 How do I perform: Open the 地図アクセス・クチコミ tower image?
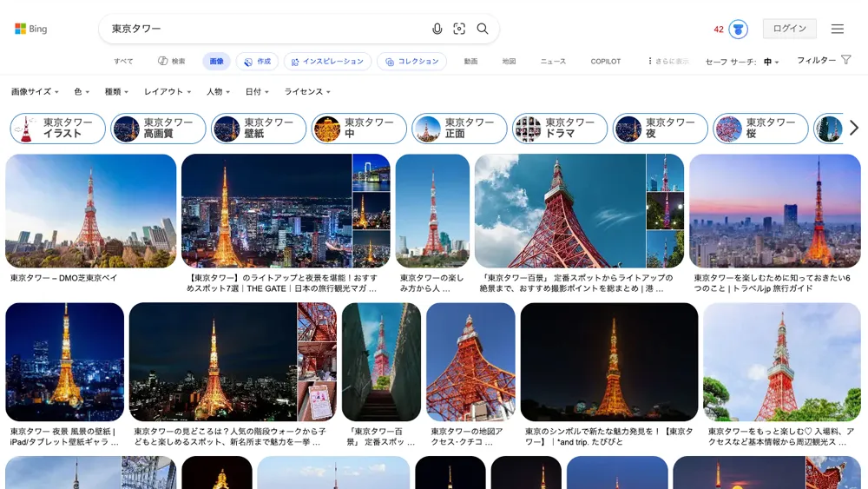[470, 361]
